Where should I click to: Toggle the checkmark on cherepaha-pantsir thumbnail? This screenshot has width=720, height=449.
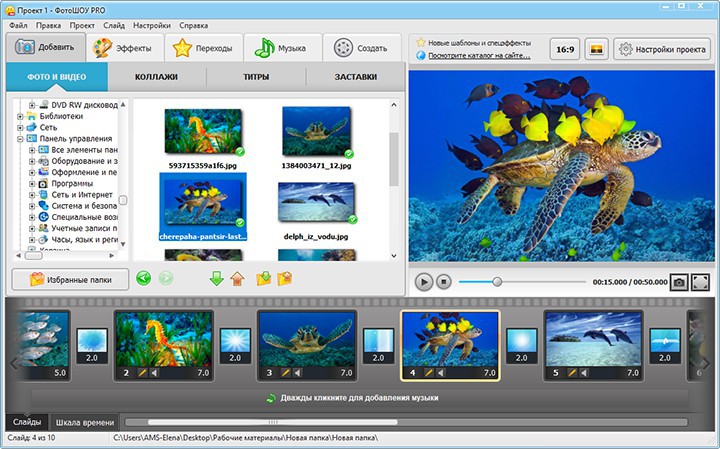240,223
